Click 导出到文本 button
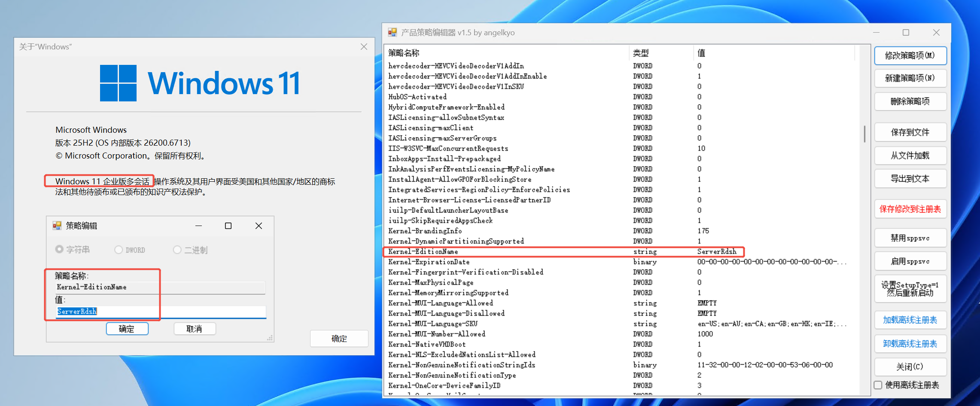 (910, 179)
